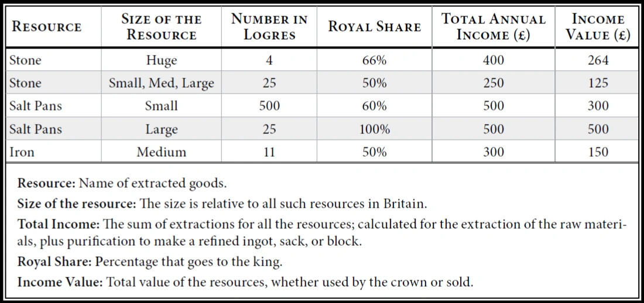Image resolution: width=644 pixels, height=303 pixels.
Task: Select the Income Value (£) column header
Action: (x=598, y=27)
